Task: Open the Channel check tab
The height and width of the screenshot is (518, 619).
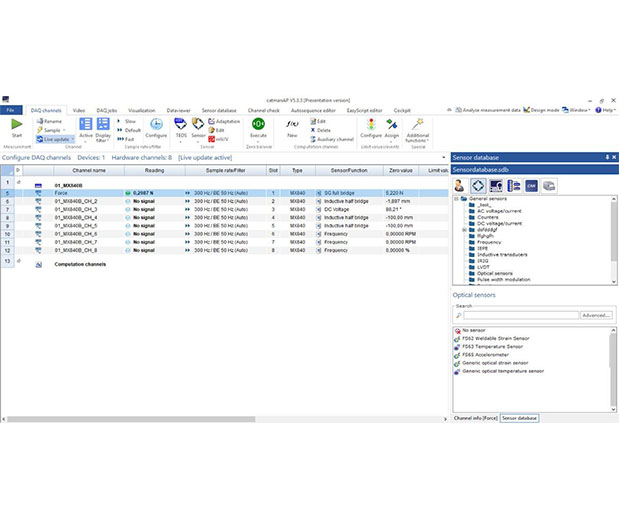Action: (x=264, y=109)
